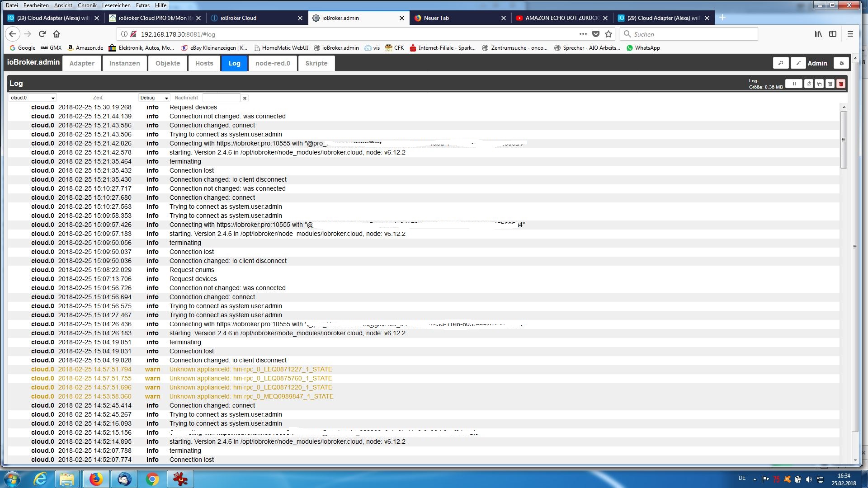Reload the page in Firefox

[x=42, y=34]
